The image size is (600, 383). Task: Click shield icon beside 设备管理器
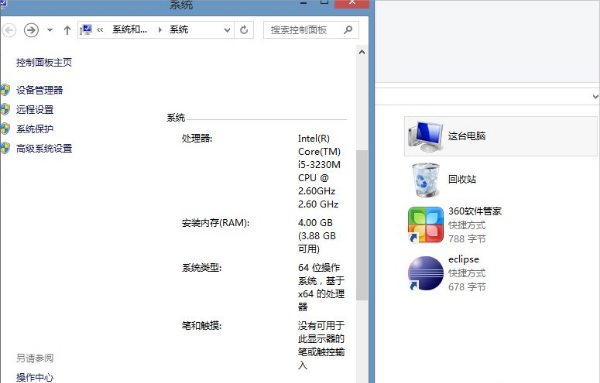click(5, 90)
